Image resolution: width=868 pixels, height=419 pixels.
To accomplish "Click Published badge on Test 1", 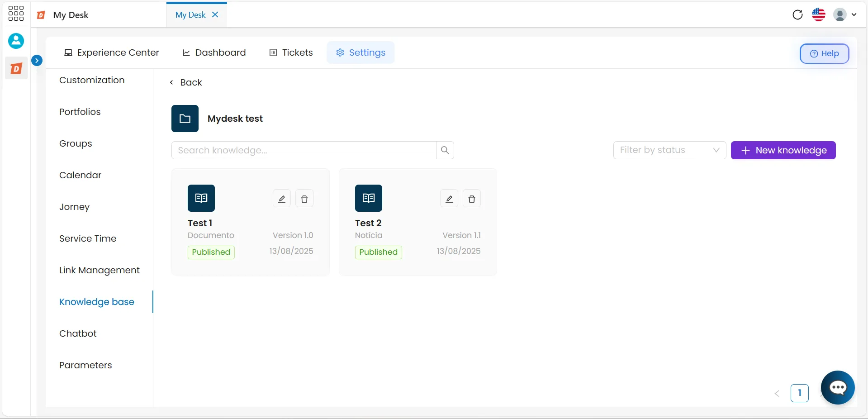I will pyautogui.click(x=211, y=252).
